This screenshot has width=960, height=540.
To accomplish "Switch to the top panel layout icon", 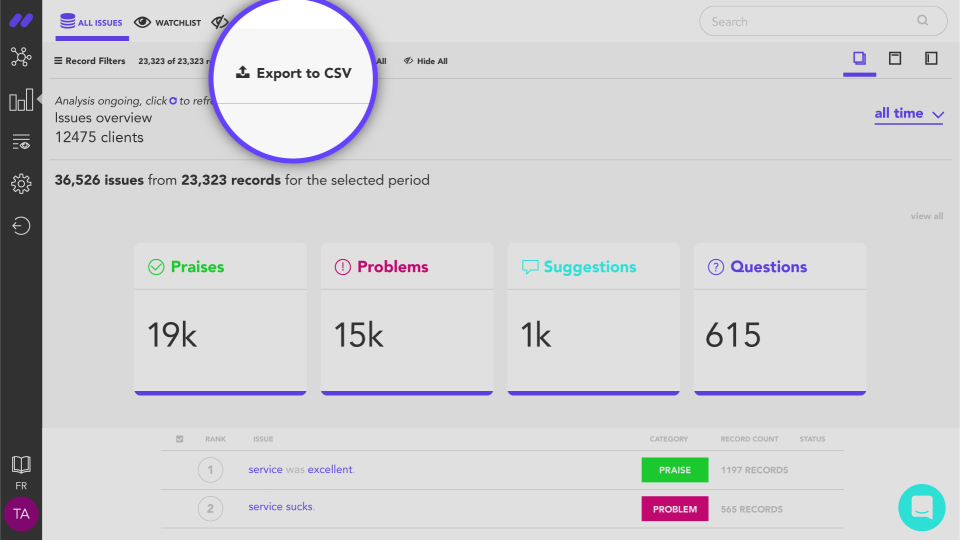I will [895, 59].
